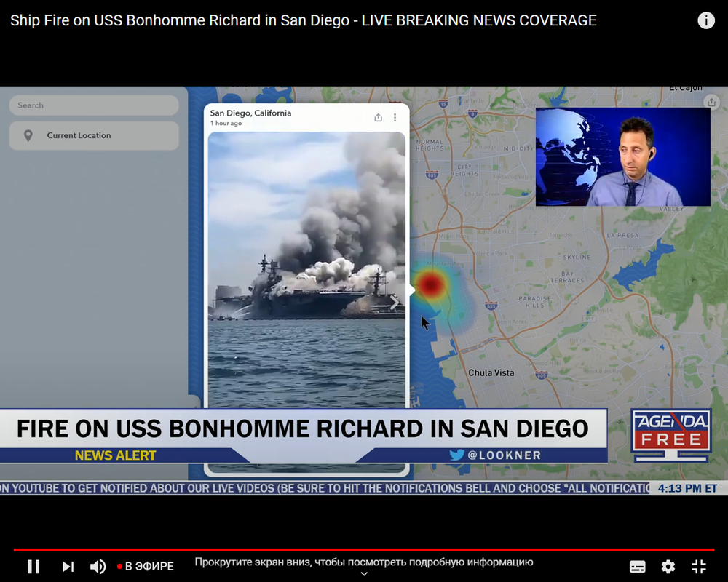Click the scrolling notifications ticker text
The width and height of the screenshot is (728, 582).
point(325,488)
